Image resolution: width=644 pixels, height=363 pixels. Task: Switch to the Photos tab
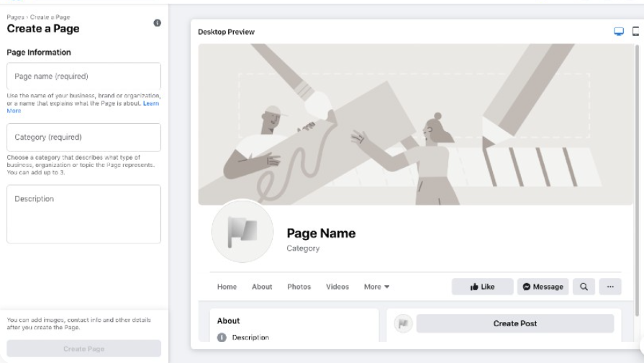coord(299,287)
